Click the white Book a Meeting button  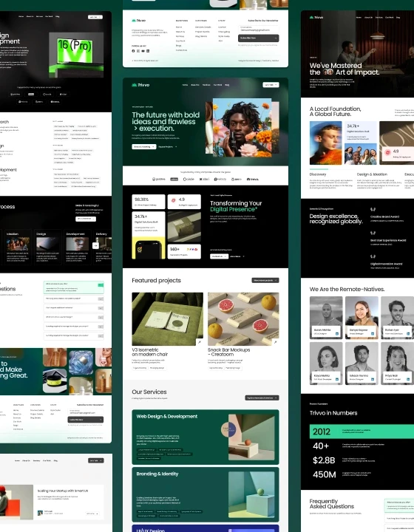click(144, 146)
